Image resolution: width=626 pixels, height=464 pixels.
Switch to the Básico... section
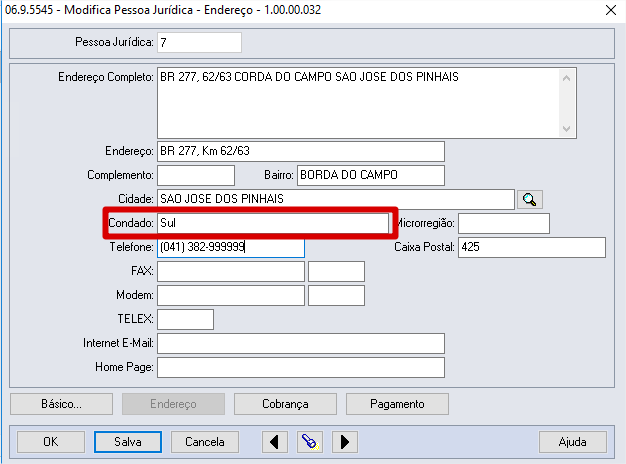[61, 404]
